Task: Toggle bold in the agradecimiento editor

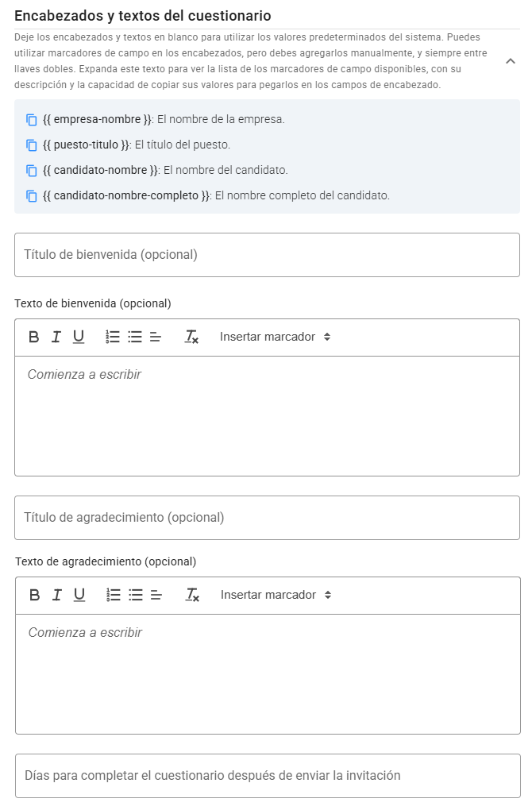Action: 33,596
